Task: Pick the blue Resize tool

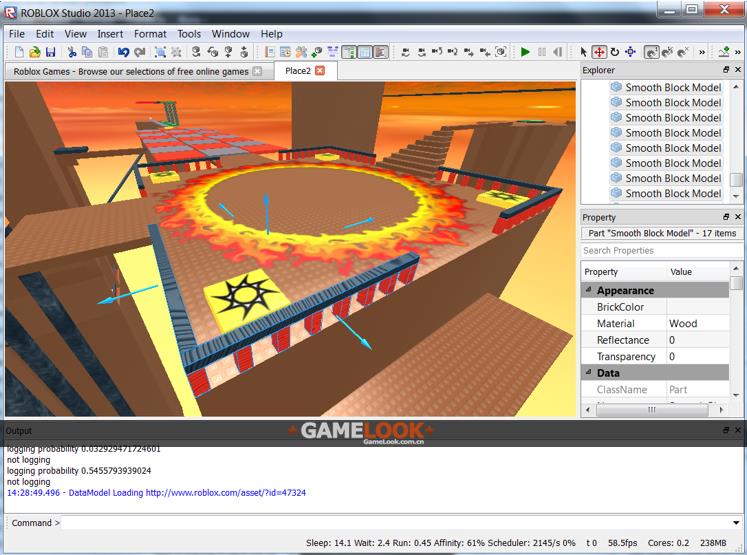Action: coord(631,52)
